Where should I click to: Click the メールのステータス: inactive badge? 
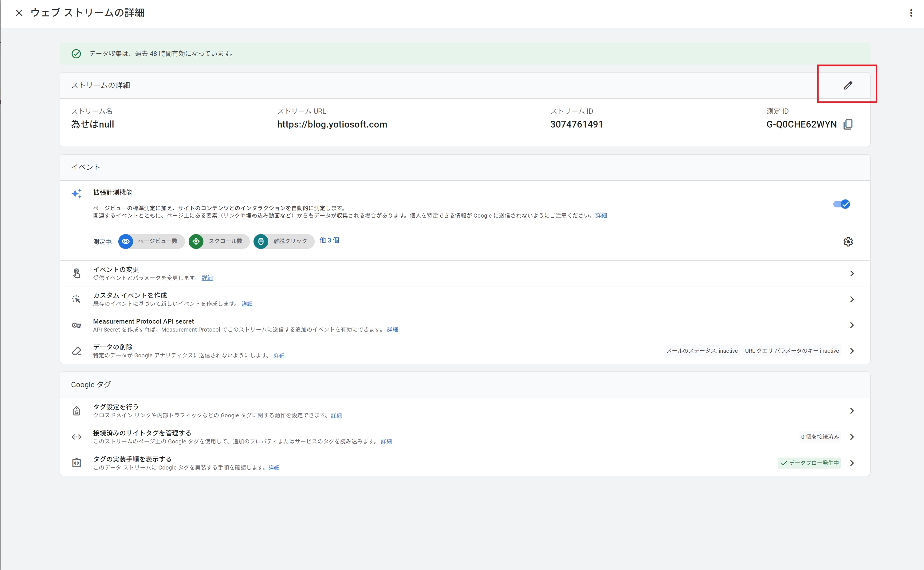click(x=702, y=351)
